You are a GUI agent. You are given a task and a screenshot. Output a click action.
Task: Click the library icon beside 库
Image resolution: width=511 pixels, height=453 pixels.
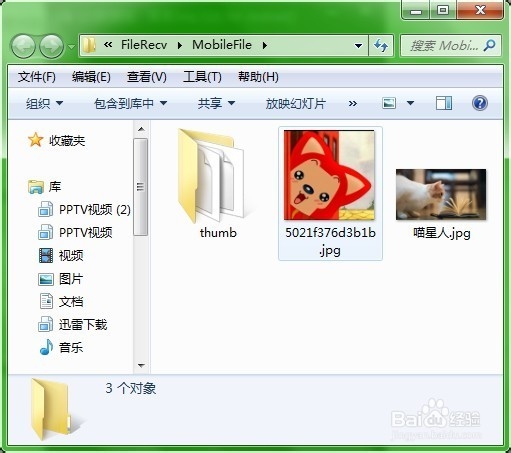(x=36, y=187)
